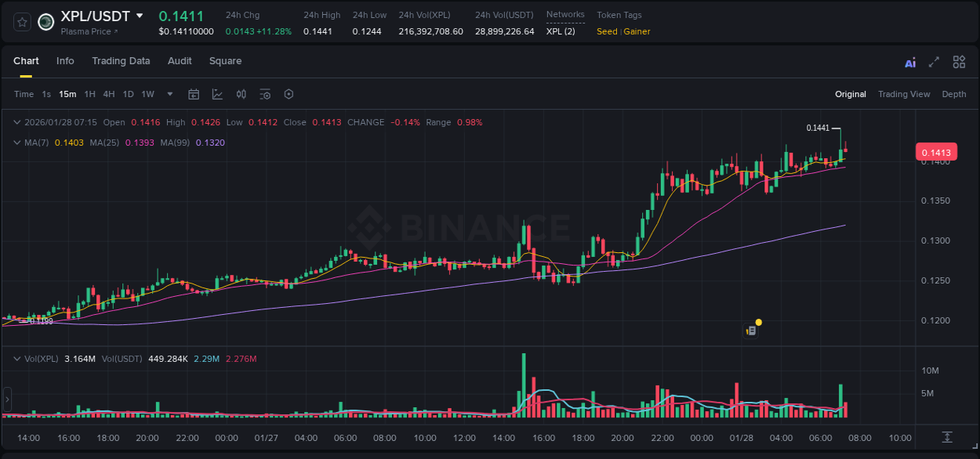Switch to the Trading Data tab
This screenshot has height=459, width=980.
[x=121, y=61]
